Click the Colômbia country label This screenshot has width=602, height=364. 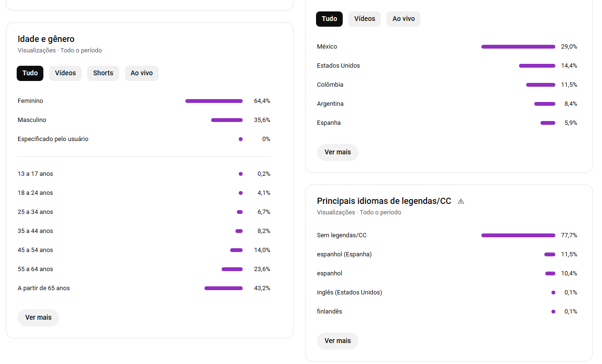(x=330, y=85)
